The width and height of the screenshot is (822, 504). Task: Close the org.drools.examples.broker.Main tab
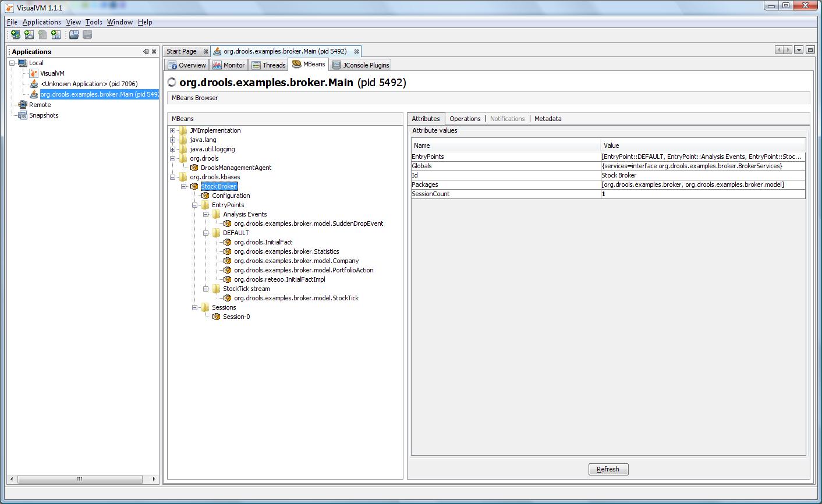click(x=356, y=52)
